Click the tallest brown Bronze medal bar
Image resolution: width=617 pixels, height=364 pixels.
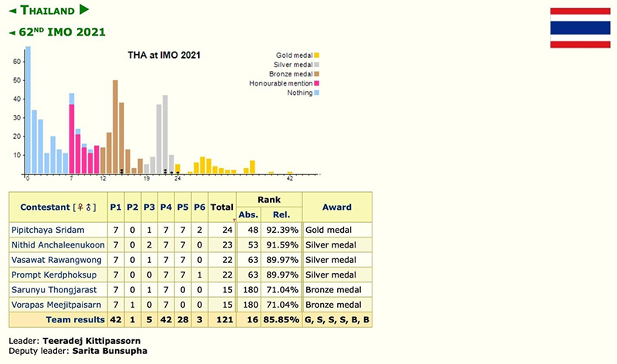tap(115, 126)
